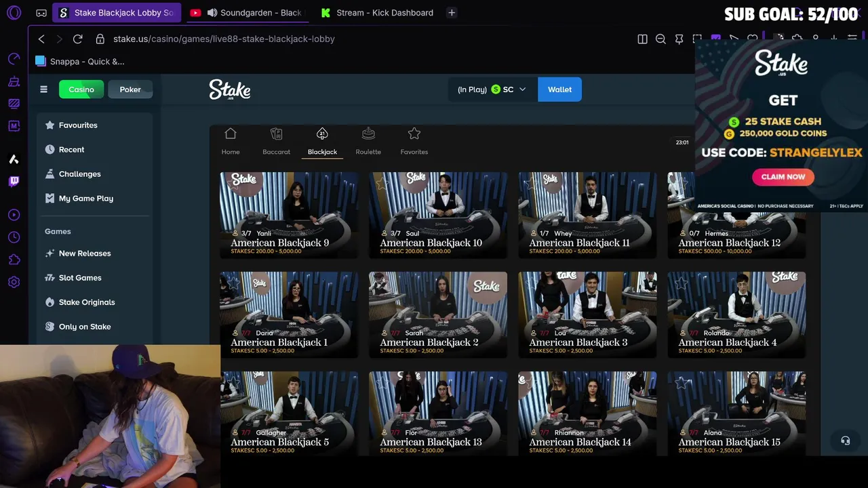Join American Blackjack 5 table with Gallagher
The height and width of the screenshot is (488, 868).
point(289,413)
